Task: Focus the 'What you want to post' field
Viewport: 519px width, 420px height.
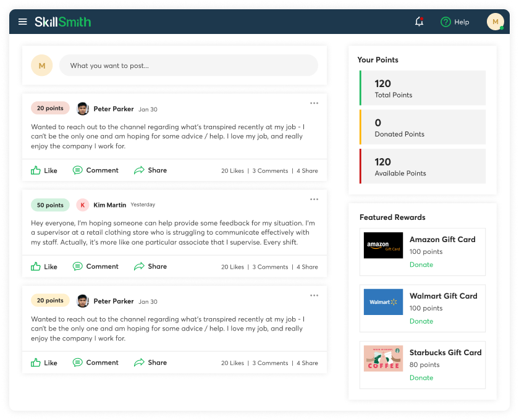Action: coord(188,65)
